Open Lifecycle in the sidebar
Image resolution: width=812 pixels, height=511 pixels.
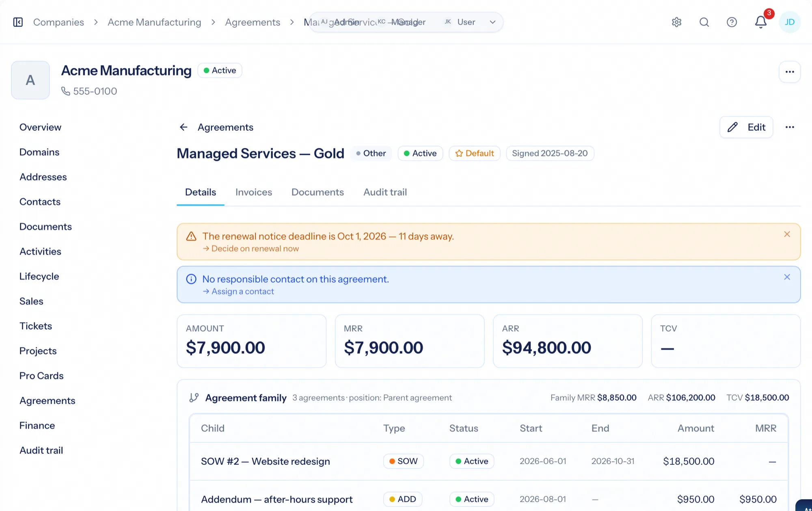click(x=39, y=276)
